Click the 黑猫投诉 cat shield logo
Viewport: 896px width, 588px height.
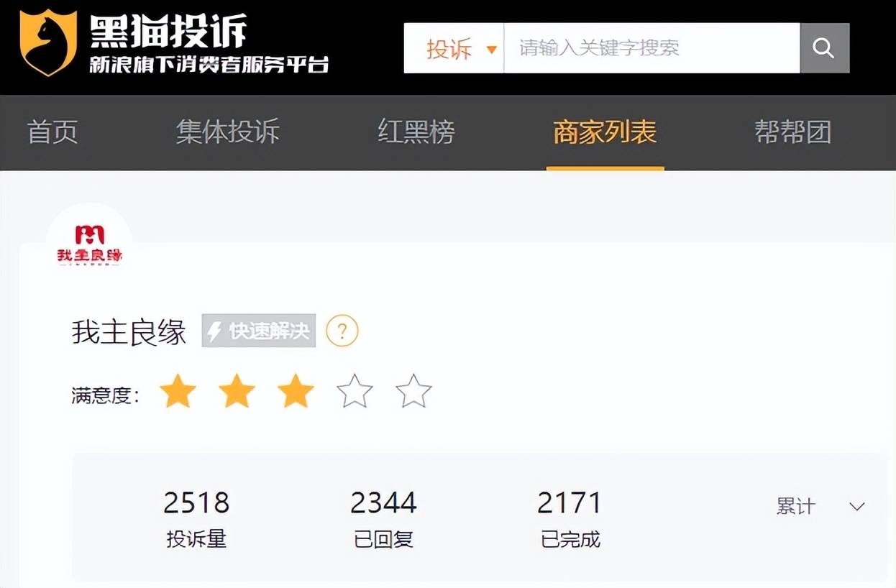tap(48, 43)
